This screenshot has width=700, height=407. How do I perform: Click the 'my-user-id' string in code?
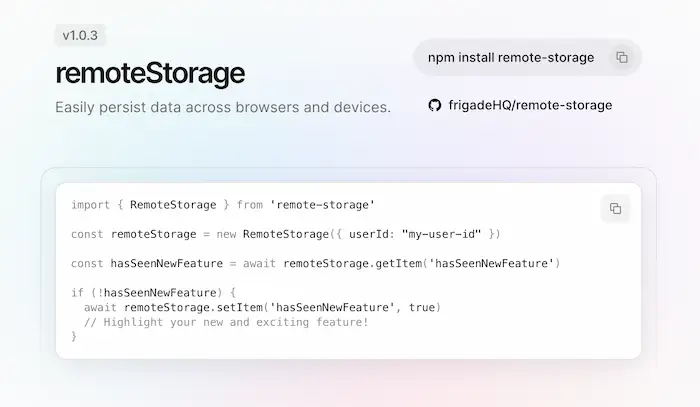pos(442,234)
